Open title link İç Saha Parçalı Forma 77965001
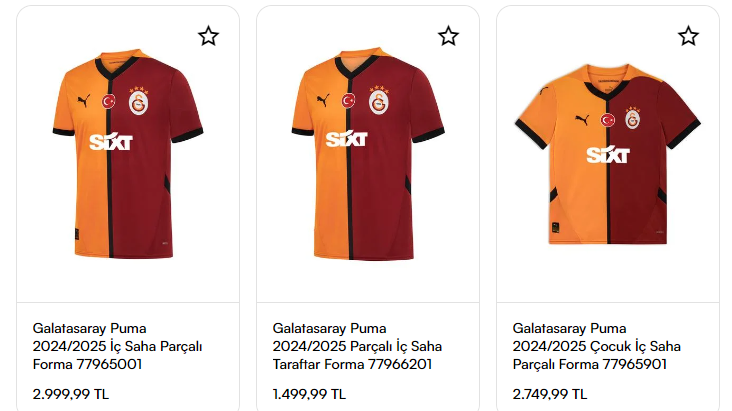The image size is (732, 411). click(118, 346)
